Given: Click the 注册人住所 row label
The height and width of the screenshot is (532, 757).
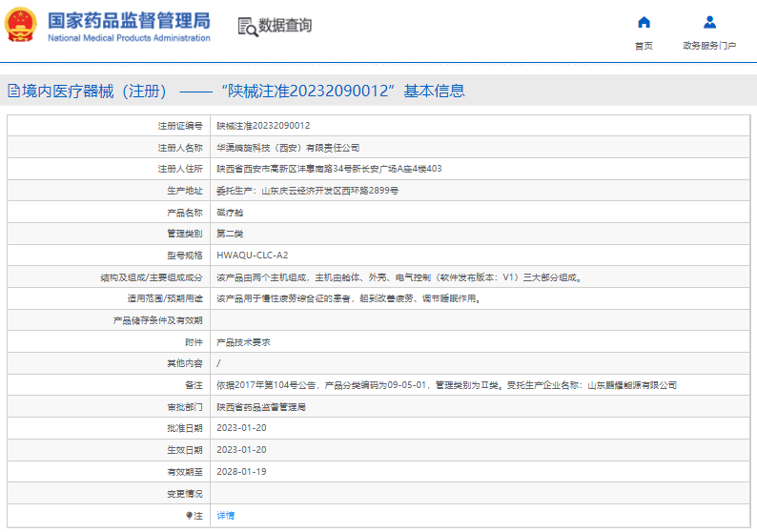Looking at the screenshot, I should tap(180, 169).
